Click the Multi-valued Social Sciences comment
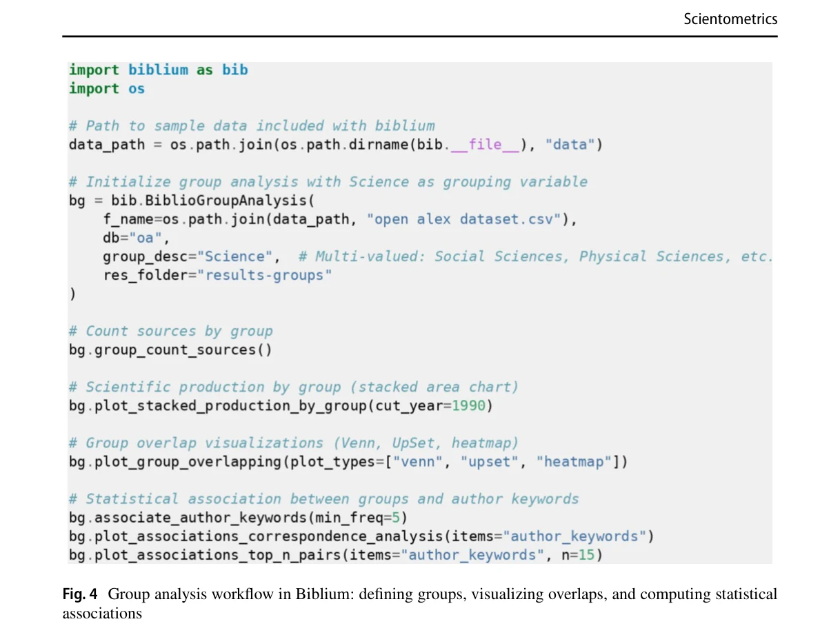Image resolution: width=840 pixels, height=626 pixels. [535, 256]
